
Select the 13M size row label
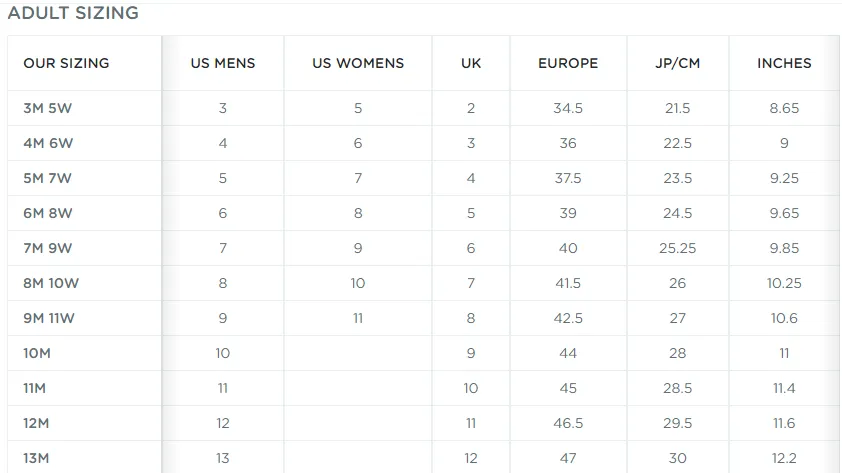pyautogui.click(x=36, y=459)
